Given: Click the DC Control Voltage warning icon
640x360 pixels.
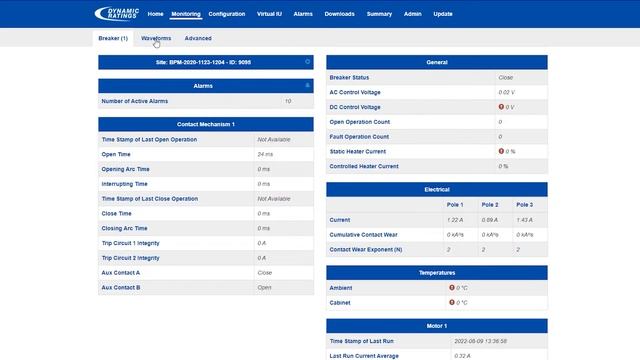Looking at the screenshot, I should point(501,107).
